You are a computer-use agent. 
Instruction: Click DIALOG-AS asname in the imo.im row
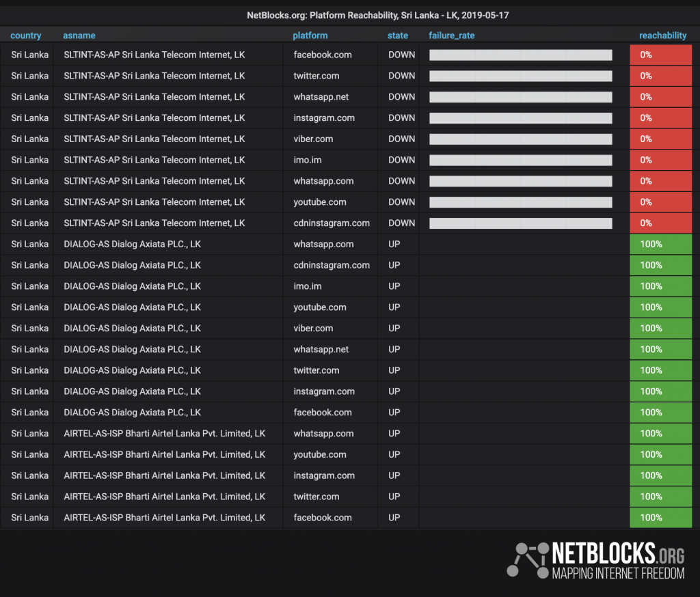point(132,286)
